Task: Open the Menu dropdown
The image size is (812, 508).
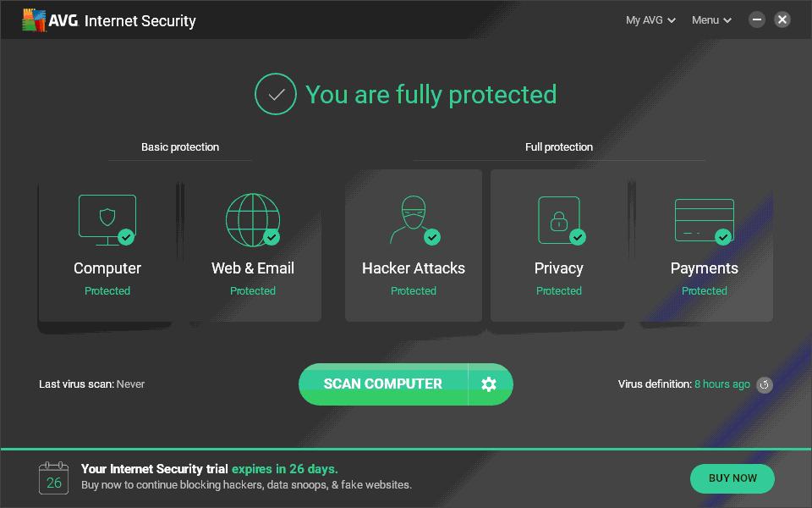Action: [711, 20]
